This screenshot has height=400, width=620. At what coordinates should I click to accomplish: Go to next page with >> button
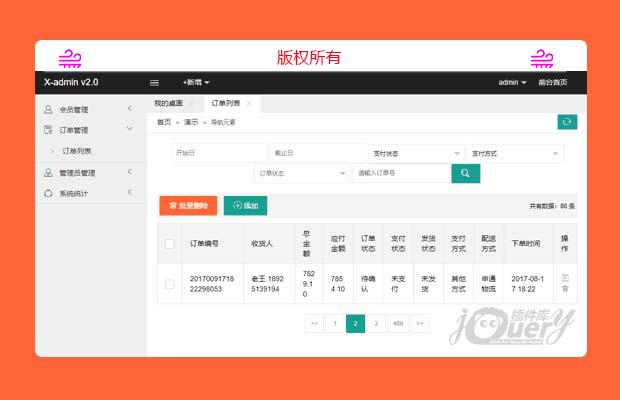coord(420,323)
